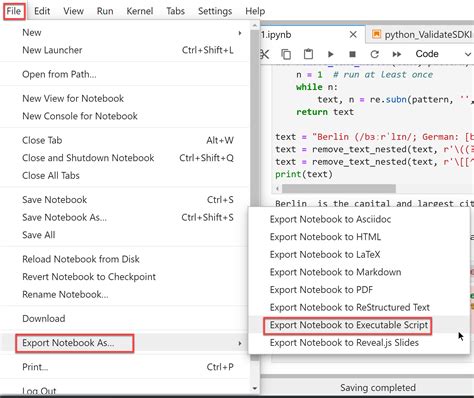The width and height of the screenshot is (474, 398).
Task: Choose New View for Notebook
Action: coord(125,99)
